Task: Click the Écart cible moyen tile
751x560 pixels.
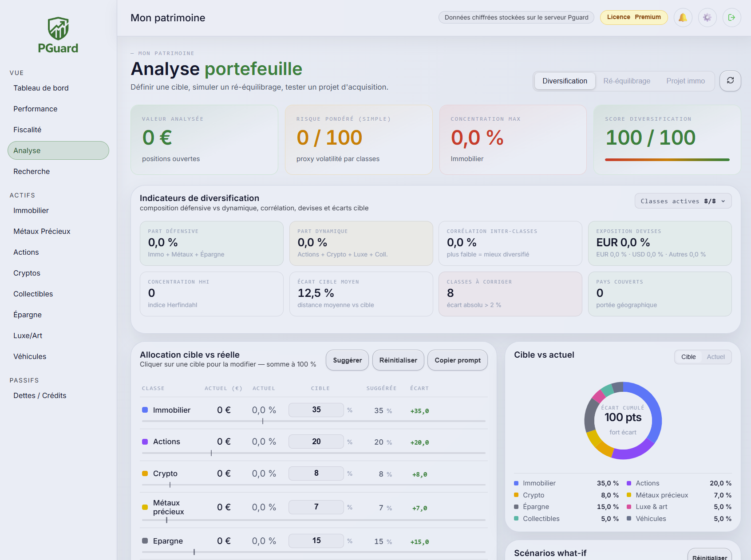Action: pos(361,294)
